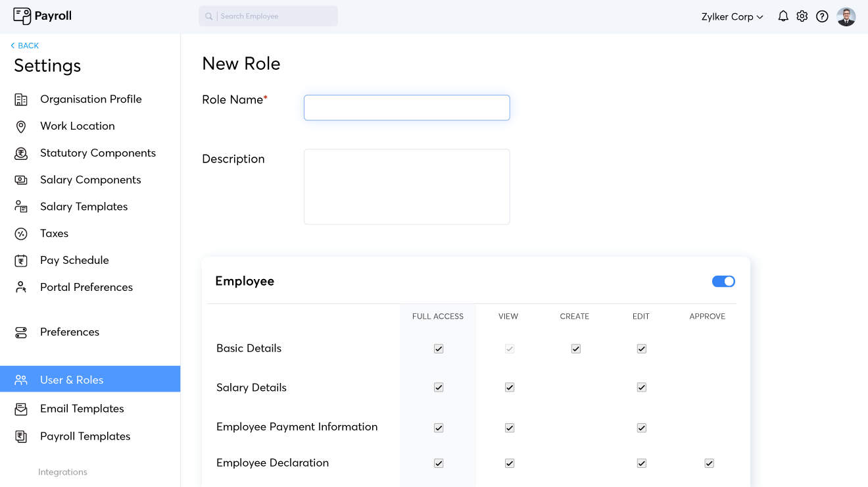Click the BACK link
Viewport: 868px width, 487px height.
point(25,45)
